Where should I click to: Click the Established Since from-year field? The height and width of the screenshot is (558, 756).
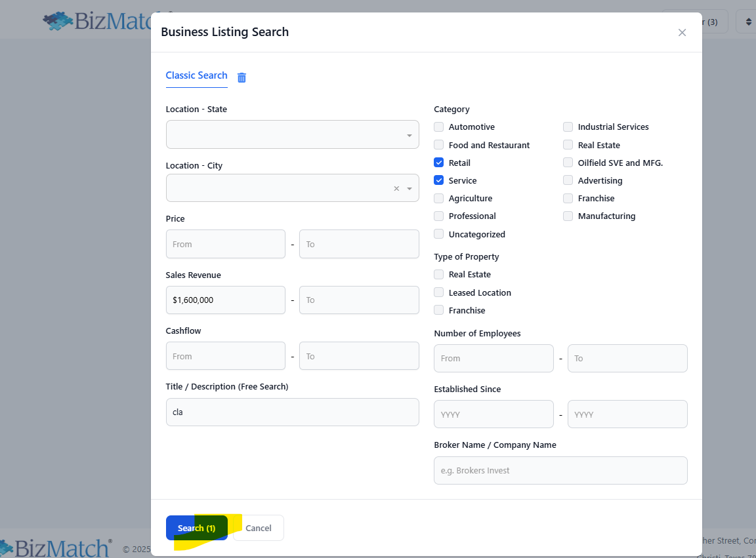(x=493, y=414)
